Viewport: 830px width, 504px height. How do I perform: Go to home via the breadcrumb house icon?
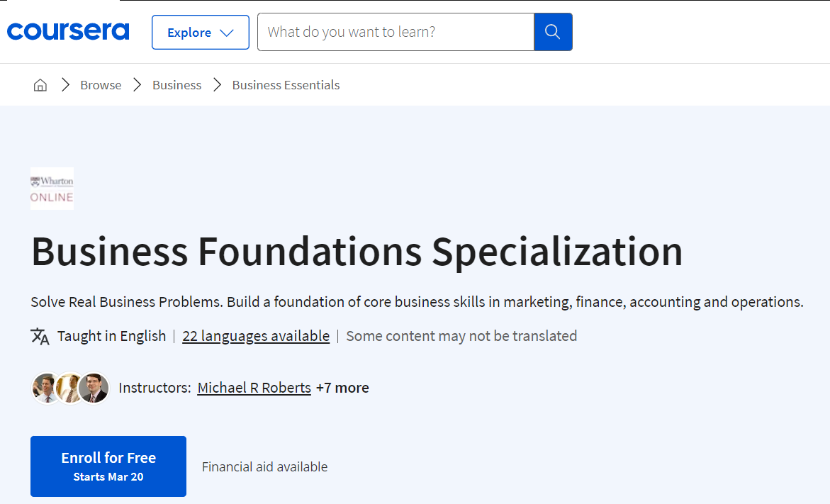coord(40,84)
